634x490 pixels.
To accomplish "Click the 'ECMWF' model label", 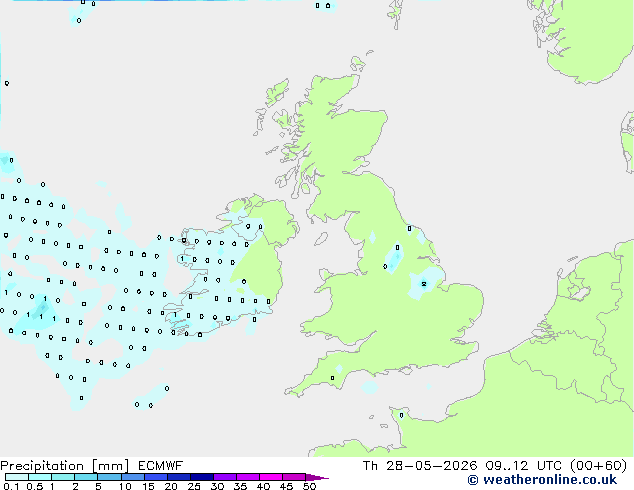I will (161, 466).
